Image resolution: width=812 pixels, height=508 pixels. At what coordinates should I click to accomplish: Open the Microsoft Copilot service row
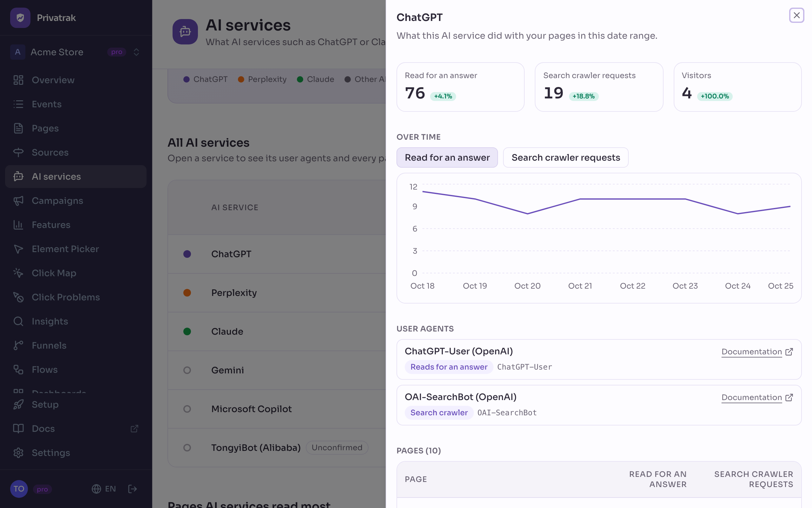click(277, 409)
